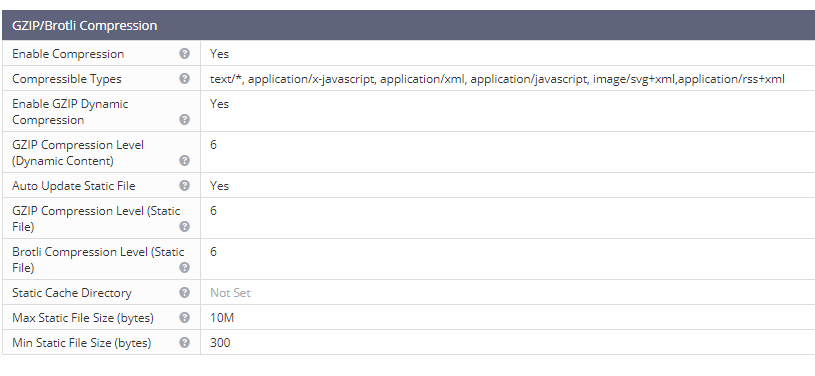This screenshot has width=815, height=376.
Task: Click the Static Cache Directory label
Action: pyautogui.click(x=72, y=293)
